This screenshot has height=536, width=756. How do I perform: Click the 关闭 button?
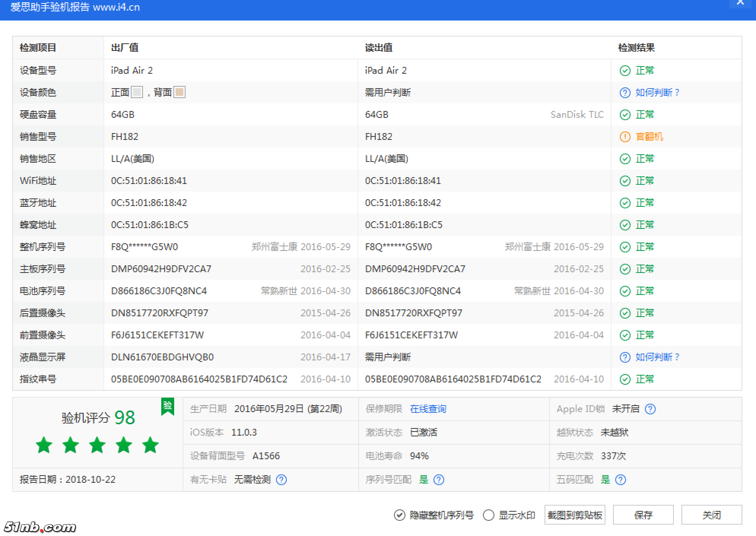coord(712,515)
